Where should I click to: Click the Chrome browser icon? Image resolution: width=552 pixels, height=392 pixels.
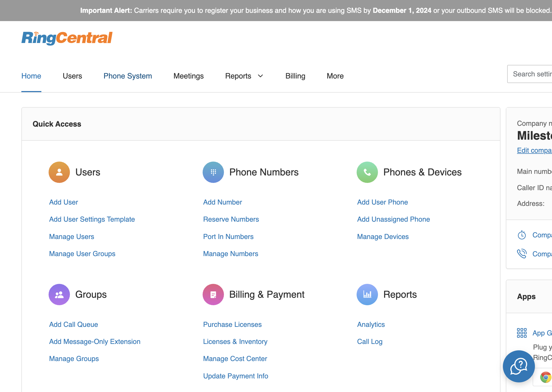pos(546,377)
